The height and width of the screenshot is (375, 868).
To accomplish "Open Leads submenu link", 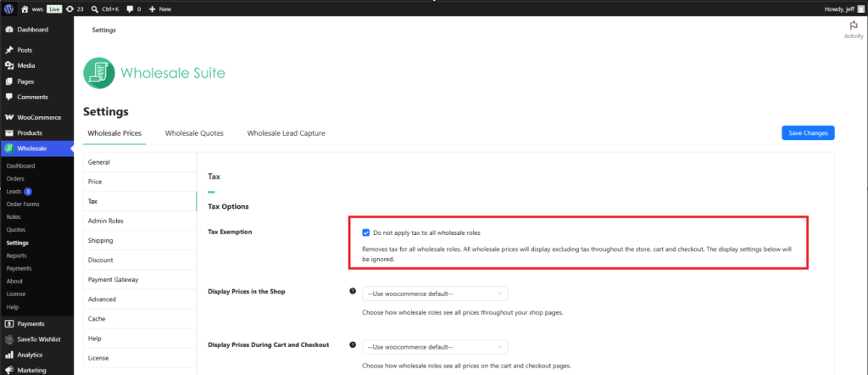I will tap(14, 192).
